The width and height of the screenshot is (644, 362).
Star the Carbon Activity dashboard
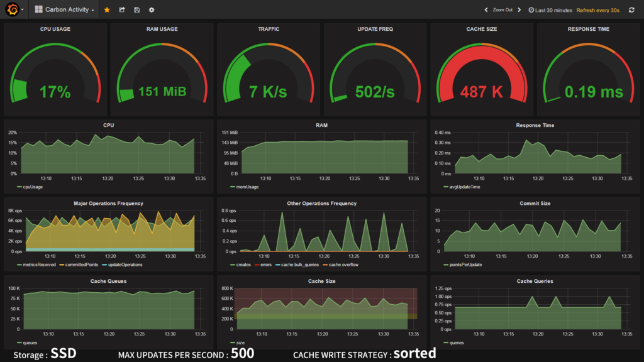(107, 10)
